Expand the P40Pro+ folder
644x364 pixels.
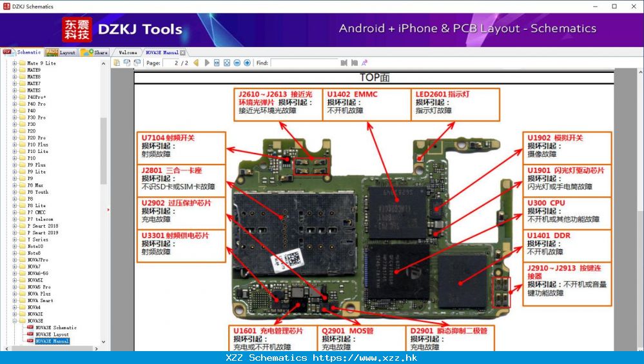(x=14, y=97)
